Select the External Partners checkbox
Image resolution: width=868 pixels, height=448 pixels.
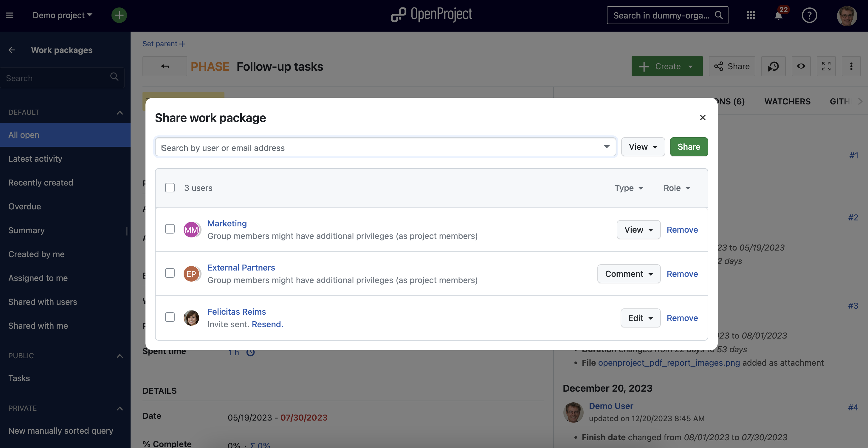(170, 274)
